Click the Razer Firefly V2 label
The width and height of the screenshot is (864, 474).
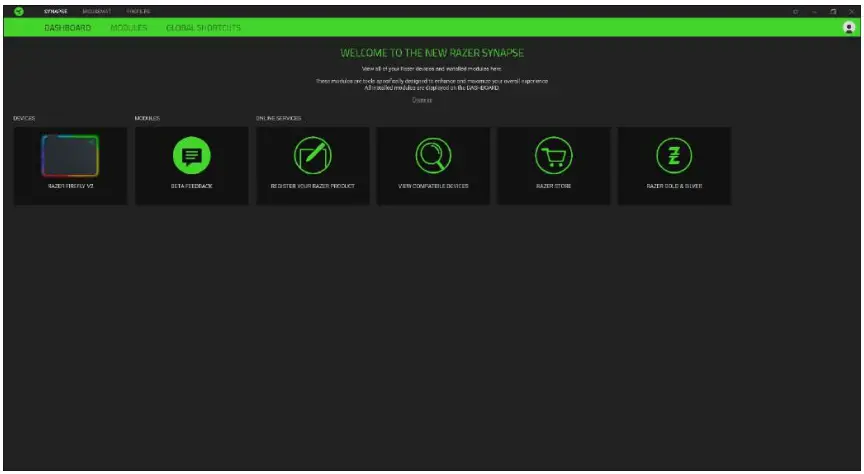click(x=71, y=186)
